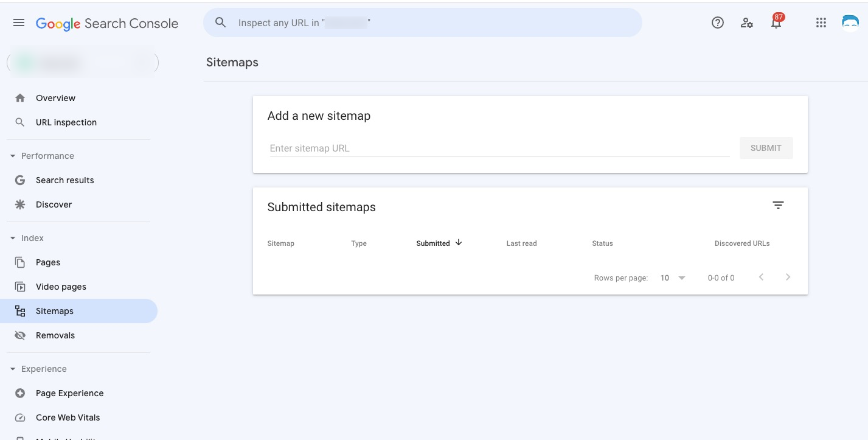This screenshot has width=868, height=440.
Task: Click the filter icon in Submitted sitemaps
Action: pyautogui.click(x=779, y=205)
